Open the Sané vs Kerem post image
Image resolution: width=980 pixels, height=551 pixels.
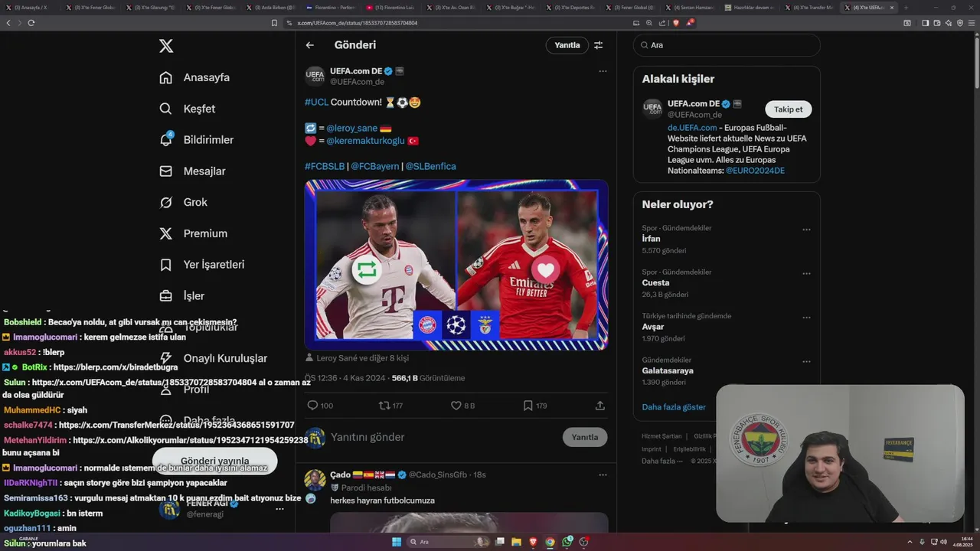tap(456, 265)
